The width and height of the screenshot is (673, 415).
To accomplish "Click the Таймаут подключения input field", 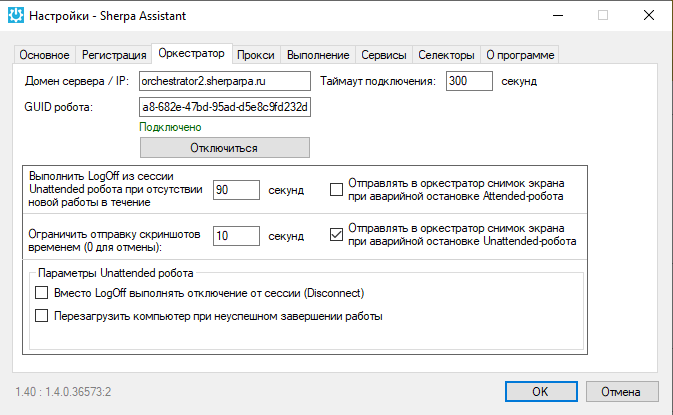I will (469, 81).
